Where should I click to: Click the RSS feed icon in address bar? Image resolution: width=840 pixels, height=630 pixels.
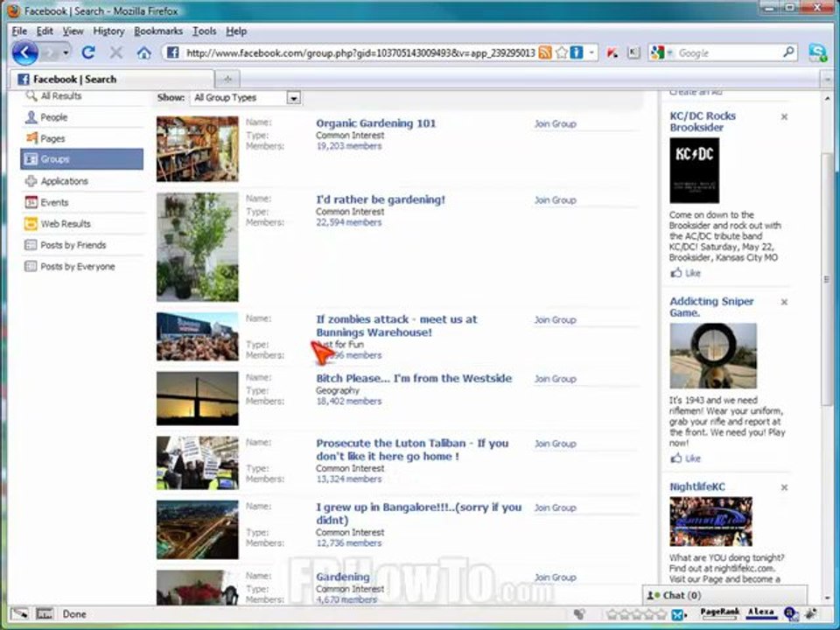(x=545, y=52)
